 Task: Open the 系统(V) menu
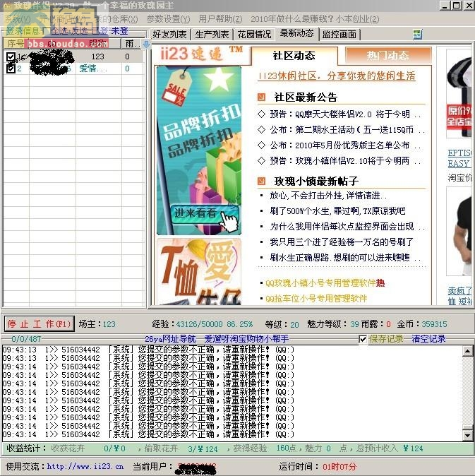coord(18,19)
